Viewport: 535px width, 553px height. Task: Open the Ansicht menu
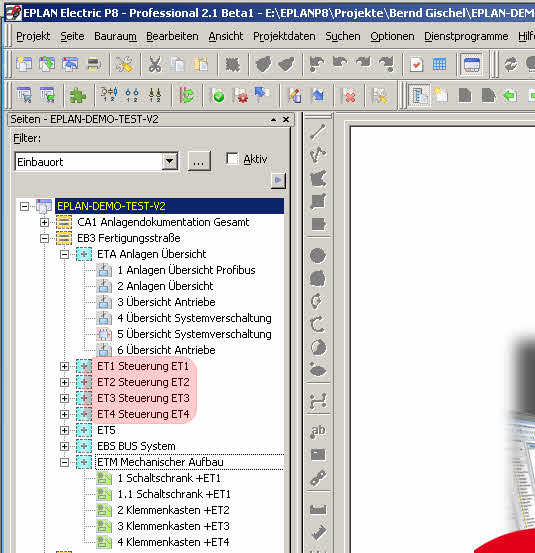[x=226, y=36]
